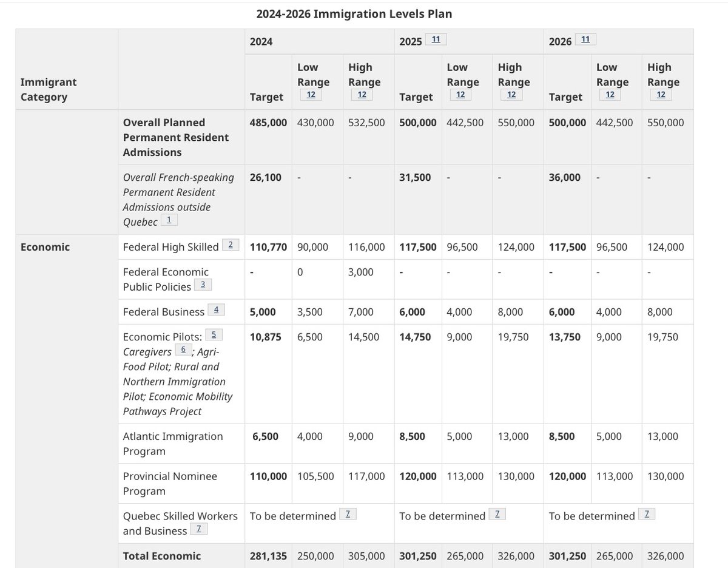Open footnote 3 beside Federal Economic Public Policies
The image size is (728, 568).
pyautogui.click(x=203, y=284)
